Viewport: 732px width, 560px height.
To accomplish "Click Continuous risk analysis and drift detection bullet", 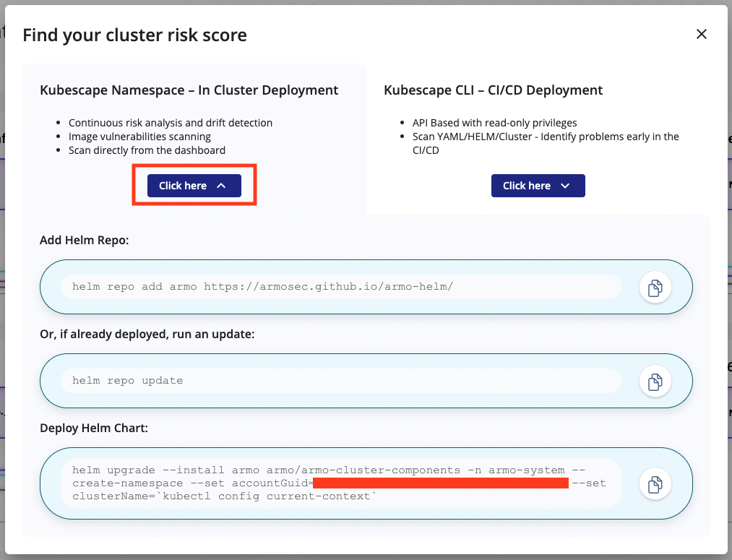I will pos(171,123).
